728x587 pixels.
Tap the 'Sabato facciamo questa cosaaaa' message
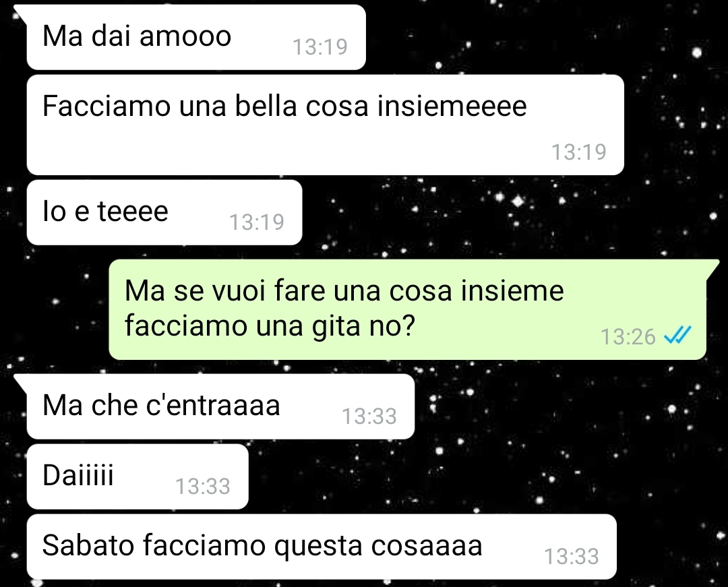[322, 547]
